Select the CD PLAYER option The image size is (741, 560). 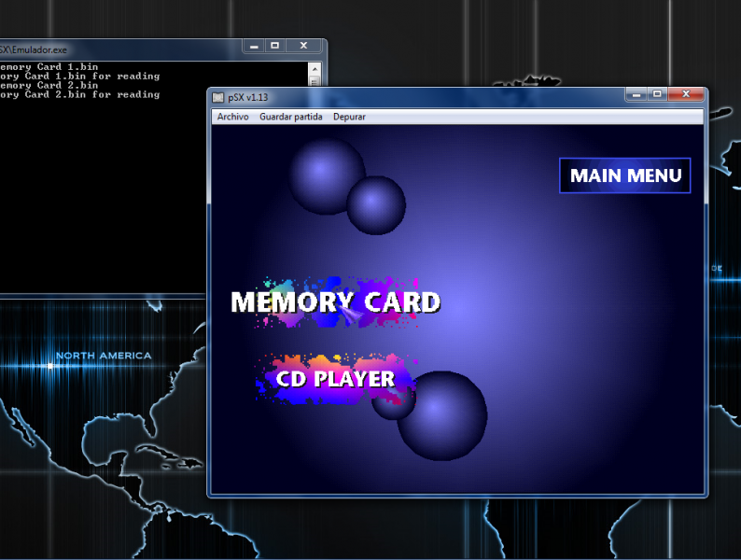(x=335, y=379)
